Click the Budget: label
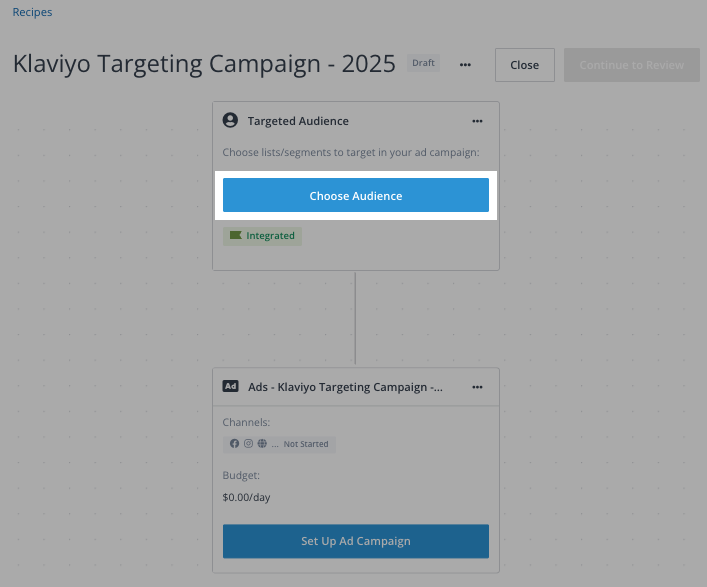Screen dimensions: 707x587 click(x=241, y=475)
